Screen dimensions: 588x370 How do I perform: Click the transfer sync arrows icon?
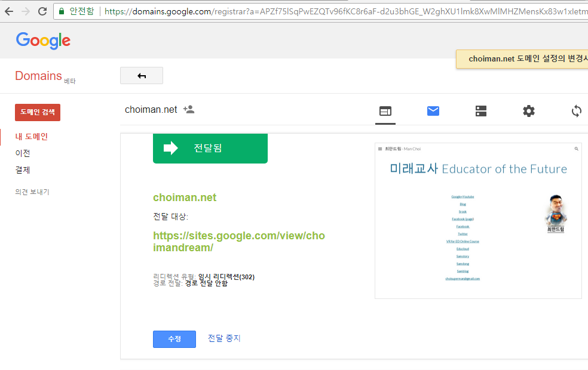click(577, 111)
